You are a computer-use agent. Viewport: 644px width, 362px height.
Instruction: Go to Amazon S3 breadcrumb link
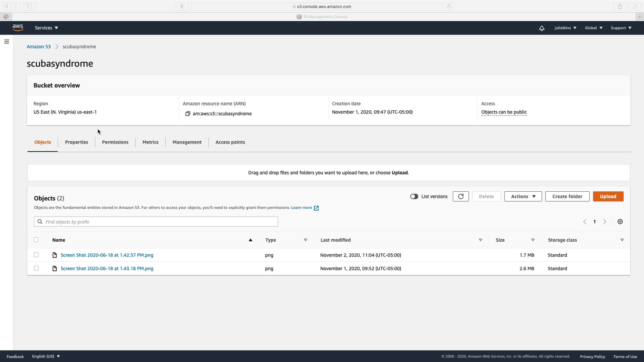(x=39, y=47)
